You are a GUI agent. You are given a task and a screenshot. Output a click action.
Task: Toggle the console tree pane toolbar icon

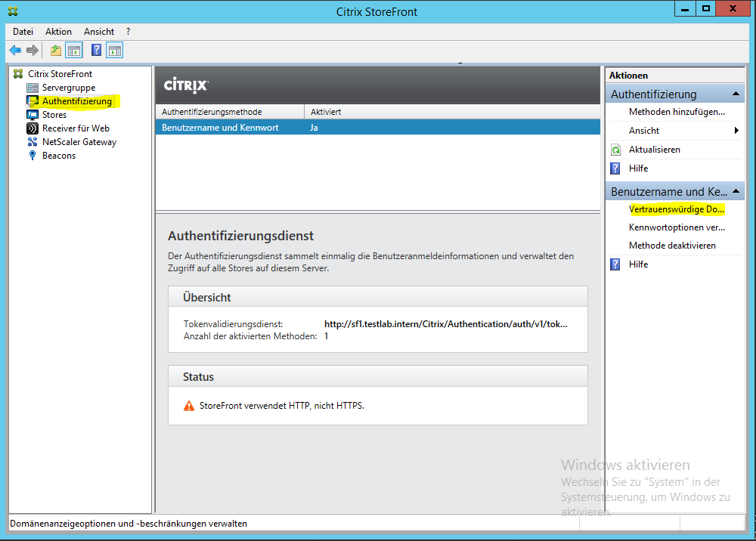coord(74,50)
